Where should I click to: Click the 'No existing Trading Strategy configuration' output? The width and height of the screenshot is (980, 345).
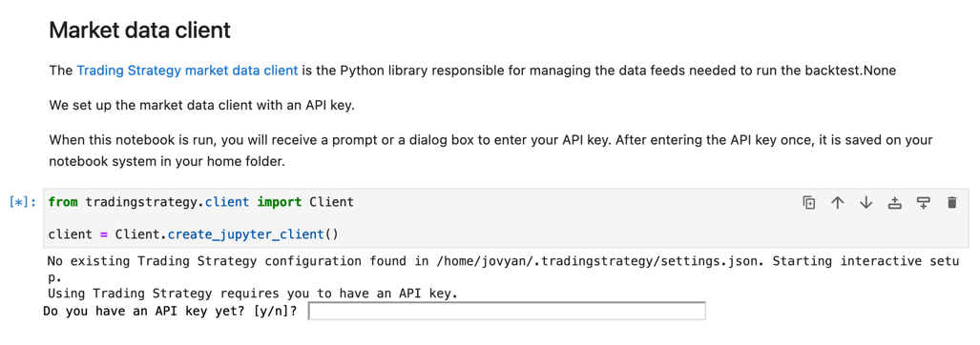pos(503,268)
